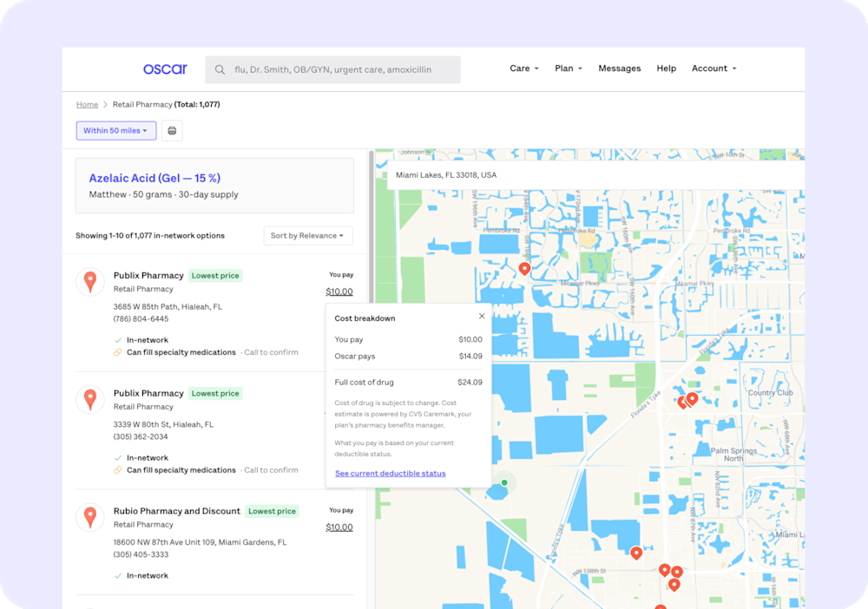Click phone number (786) 804-6445
Image resolution: width=868 pixels, height=609 pixels.
141,319
